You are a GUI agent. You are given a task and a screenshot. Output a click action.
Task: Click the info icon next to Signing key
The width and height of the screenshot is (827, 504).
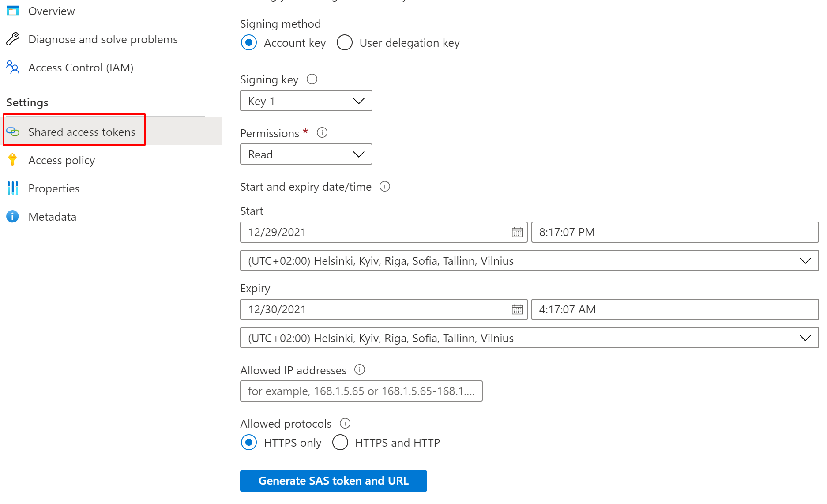(x=312, y=79)
